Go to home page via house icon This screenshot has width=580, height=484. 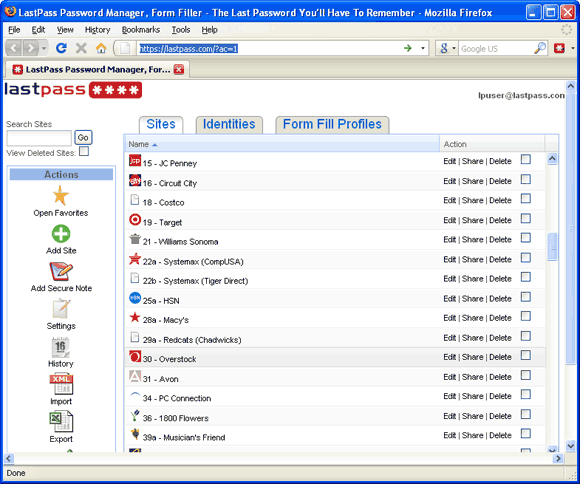pos(101,48)
